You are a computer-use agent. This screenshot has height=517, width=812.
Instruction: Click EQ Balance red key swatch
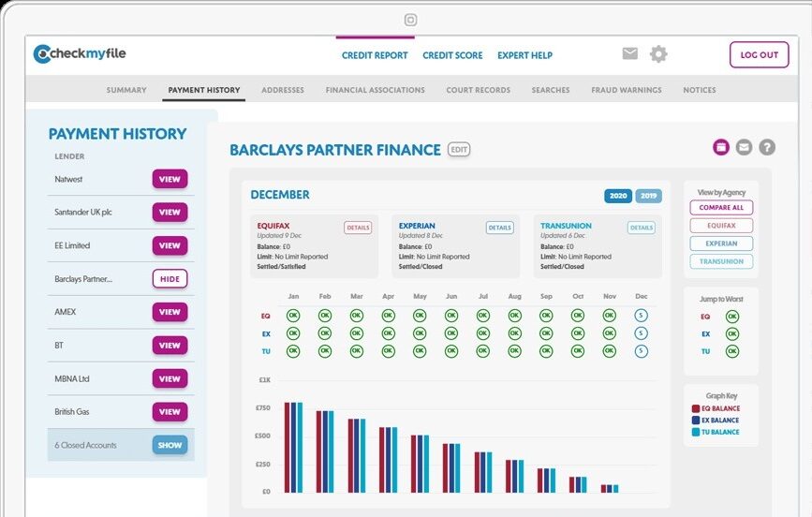(696, 408)
